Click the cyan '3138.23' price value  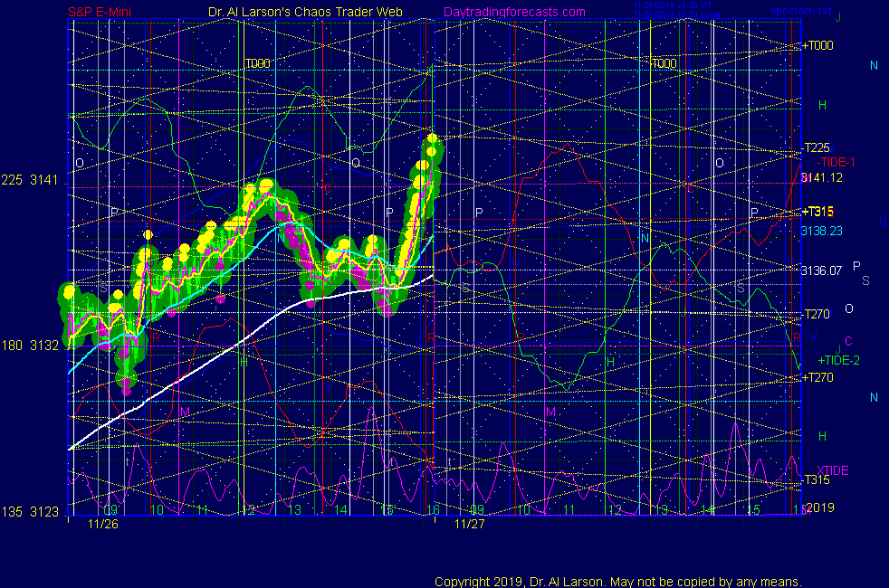click(821, 231)
